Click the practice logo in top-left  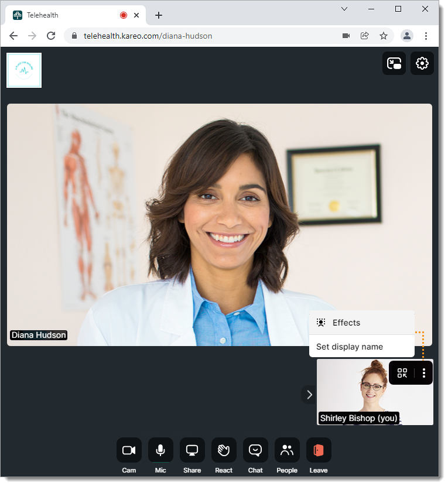(x=24, y=70)
